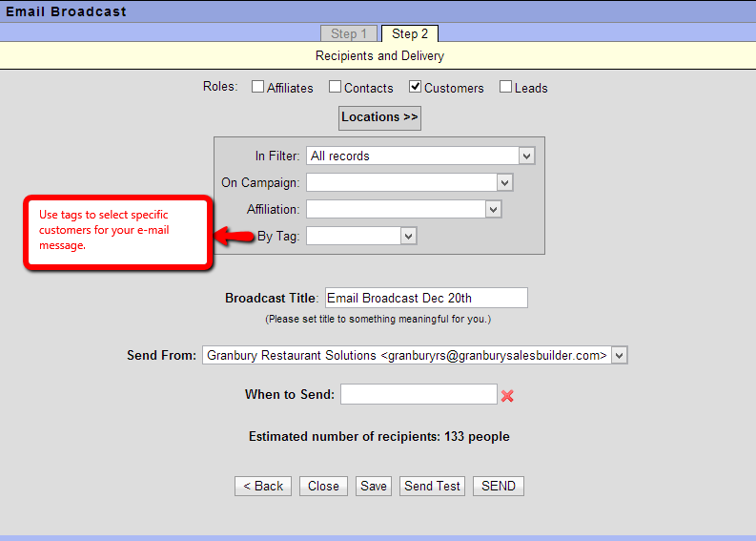Image resolution: width=756 pixels, height=541 pixels.
Task: Click the Recipients and Delivery heading
Action: (x=380, y=56)
